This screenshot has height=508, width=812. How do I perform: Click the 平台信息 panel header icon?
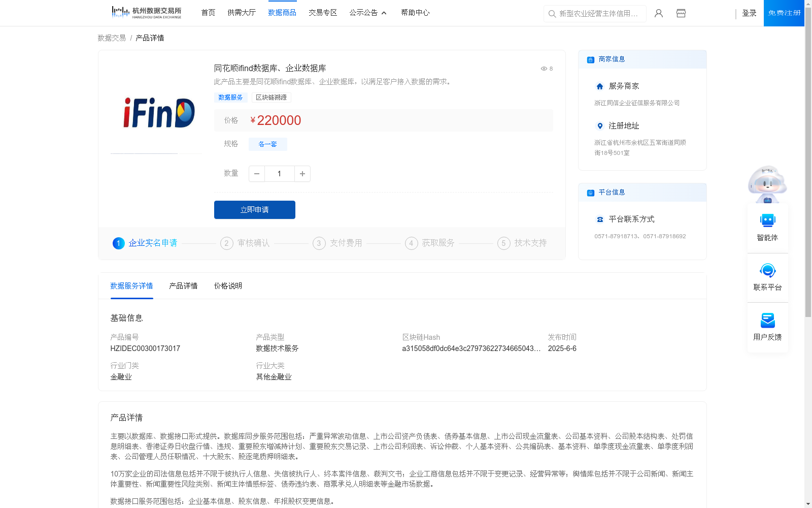590,193
